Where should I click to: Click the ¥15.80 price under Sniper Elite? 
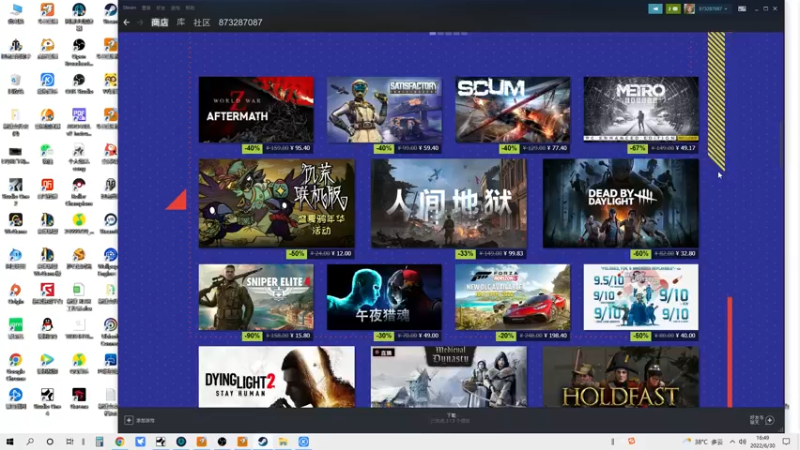300,336
